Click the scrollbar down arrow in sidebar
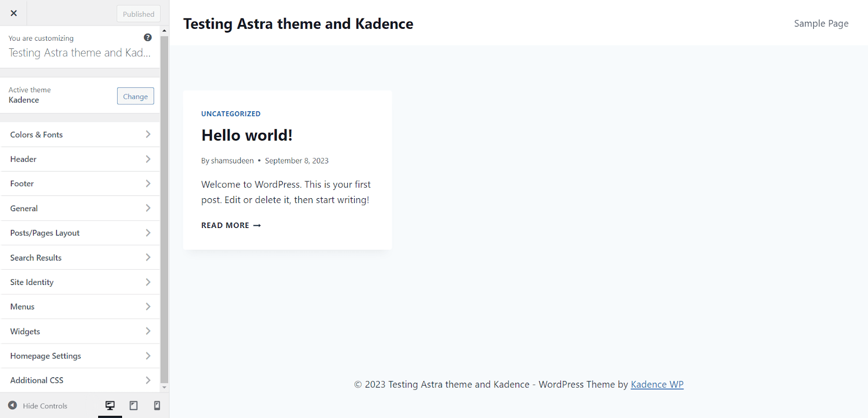Screen dimensions: 868x418 click(x=164, y=388)
